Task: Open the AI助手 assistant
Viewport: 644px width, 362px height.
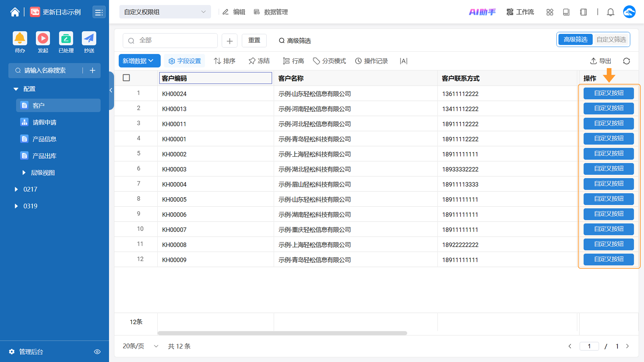Action: point(482,12)
